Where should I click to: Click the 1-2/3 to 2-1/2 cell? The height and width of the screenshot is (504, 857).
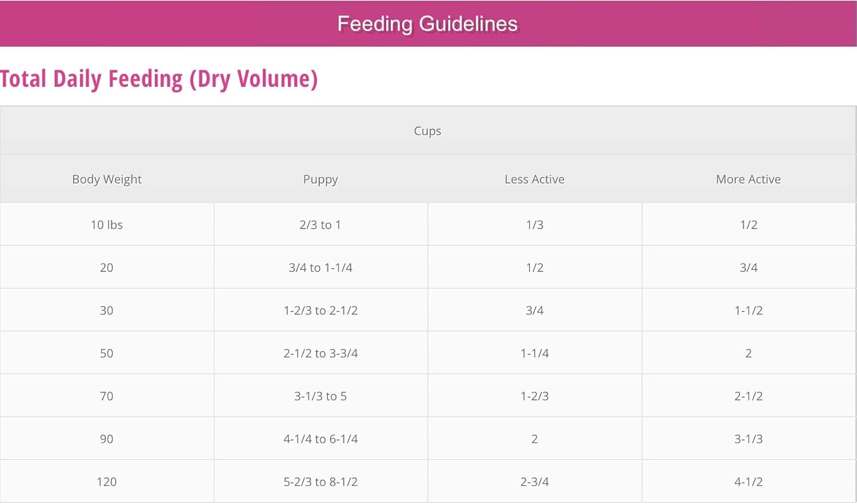[321, 310]
